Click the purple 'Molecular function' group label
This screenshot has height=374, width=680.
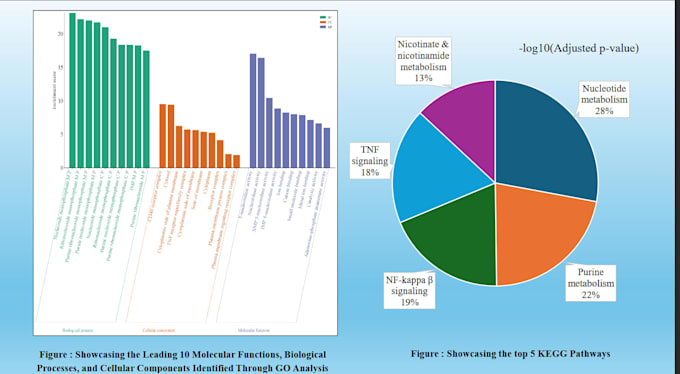pos(254,330)
